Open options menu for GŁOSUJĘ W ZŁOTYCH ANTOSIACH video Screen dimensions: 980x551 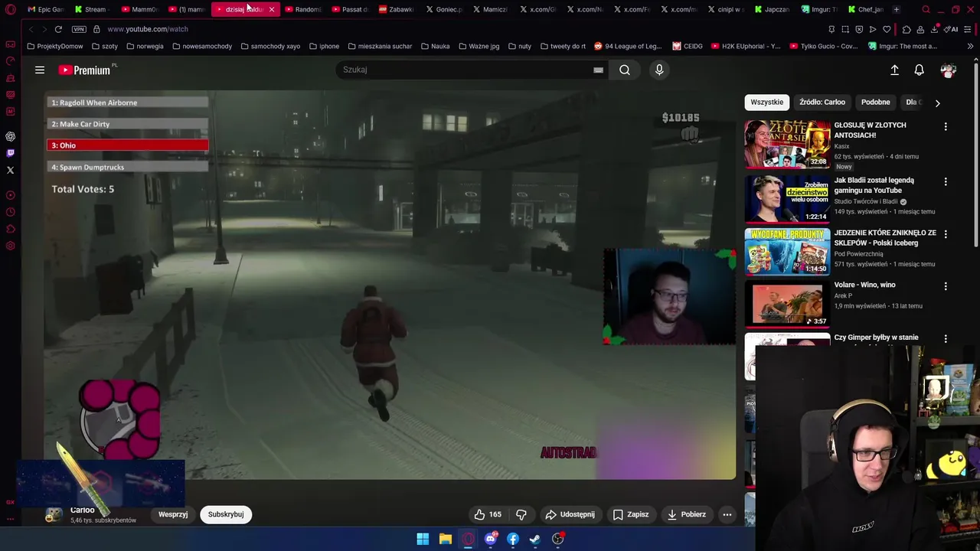click(946, 126)
